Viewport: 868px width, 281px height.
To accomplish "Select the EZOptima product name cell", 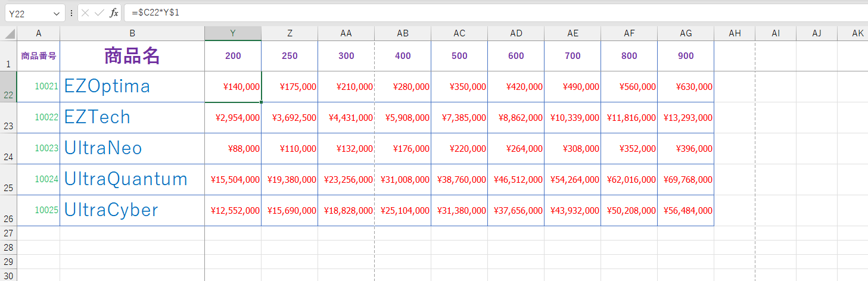I will tap(132, 87).
